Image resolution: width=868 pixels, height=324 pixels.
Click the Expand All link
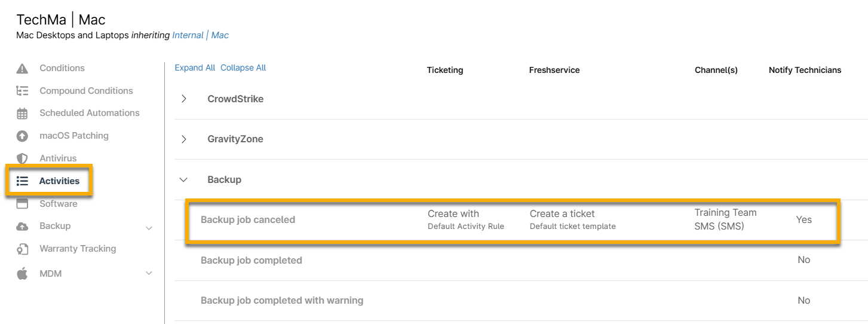pos(195,68)
